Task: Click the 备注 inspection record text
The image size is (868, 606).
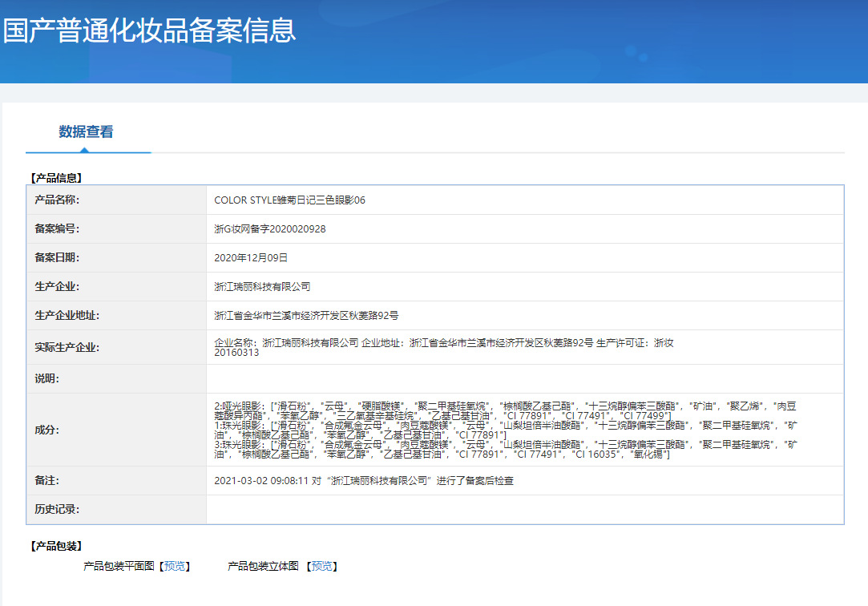Action: (x=364, y=481)
